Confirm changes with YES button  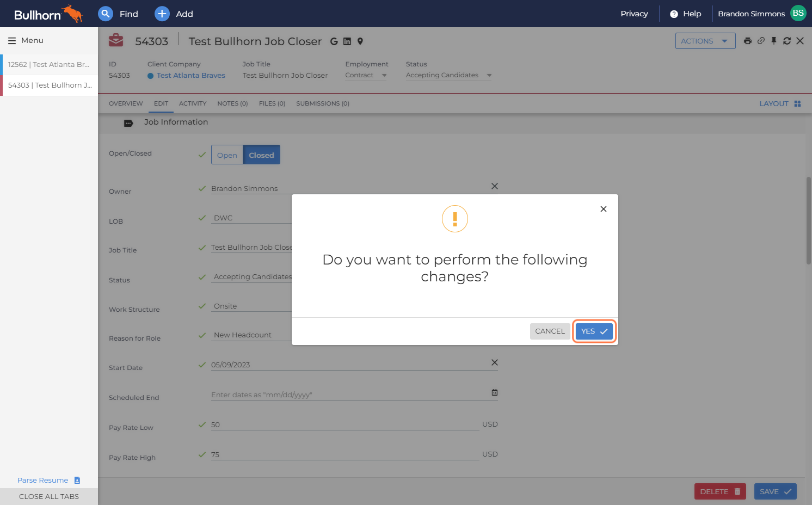pos(594,331)
